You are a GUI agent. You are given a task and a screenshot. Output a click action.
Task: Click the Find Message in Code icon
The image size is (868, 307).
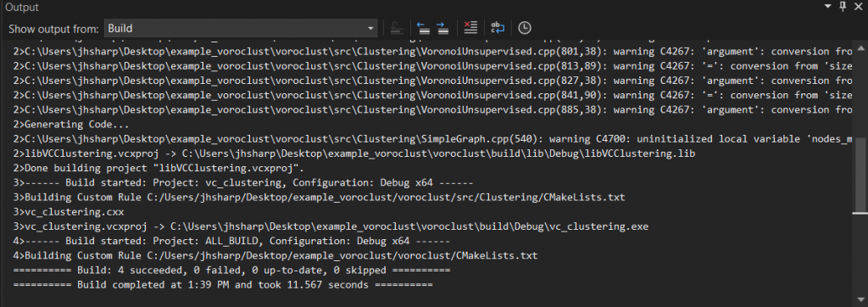pos(396,28)
